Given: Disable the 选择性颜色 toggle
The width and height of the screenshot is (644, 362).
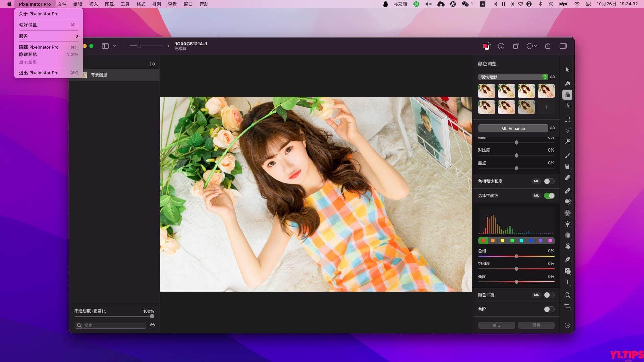Looking at the screenshot, I should [549, 195].
